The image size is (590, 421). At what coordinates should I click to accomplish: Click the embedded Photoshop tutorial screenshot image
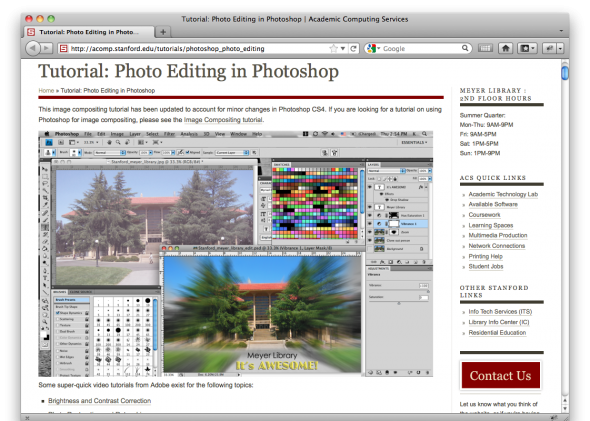click(x=236, y=254)
